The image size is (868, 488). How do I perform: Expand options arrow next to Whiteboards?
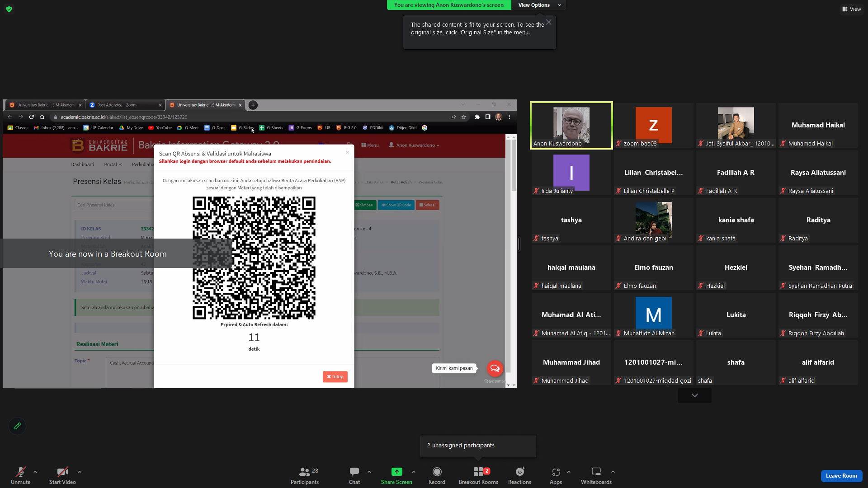coord(613,472)
